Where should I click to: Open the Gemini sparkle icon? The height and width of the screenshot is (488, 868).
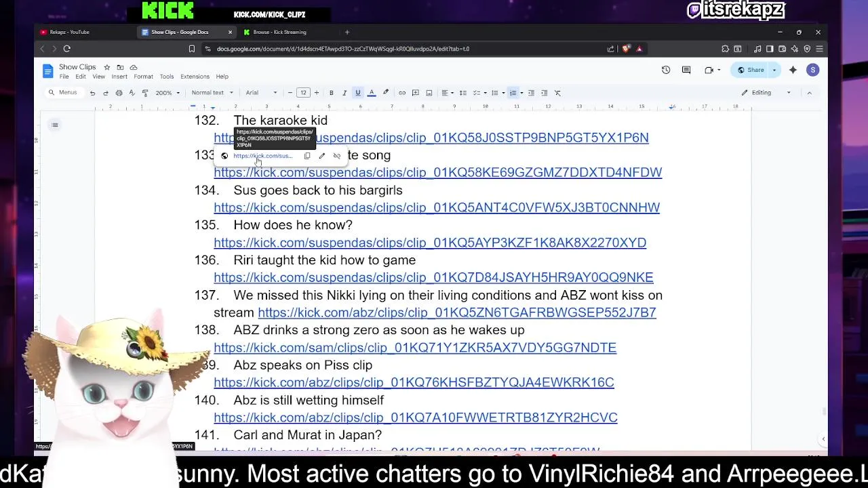tap(793, 70)
